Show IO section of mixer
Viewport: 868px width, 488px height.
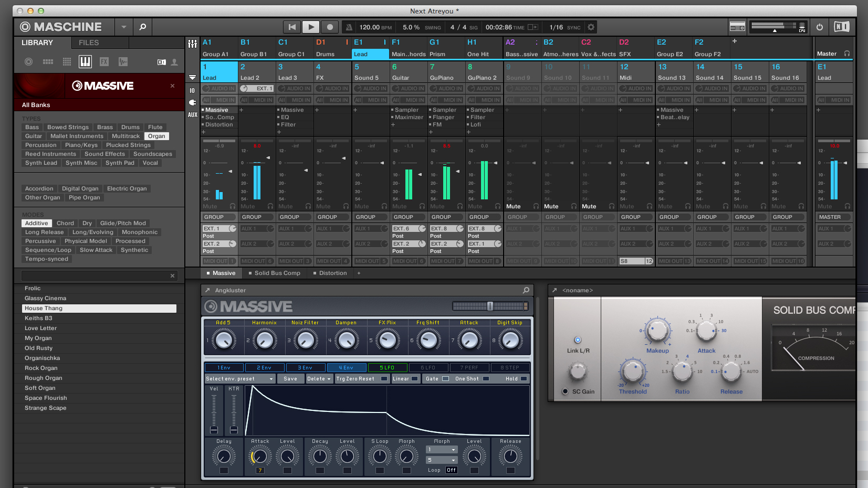192,90
